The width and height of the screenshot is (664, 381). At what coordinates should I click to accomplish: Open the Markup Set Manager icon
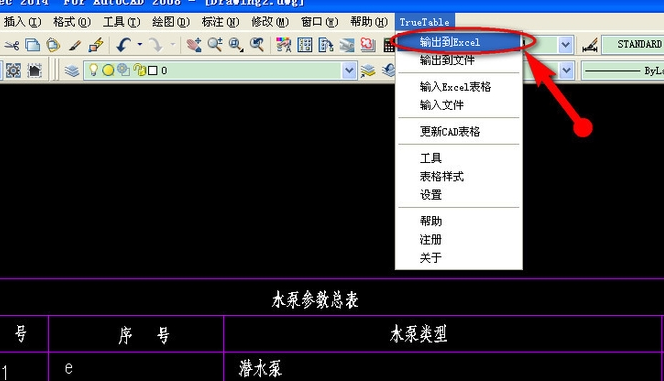point(368,45)
